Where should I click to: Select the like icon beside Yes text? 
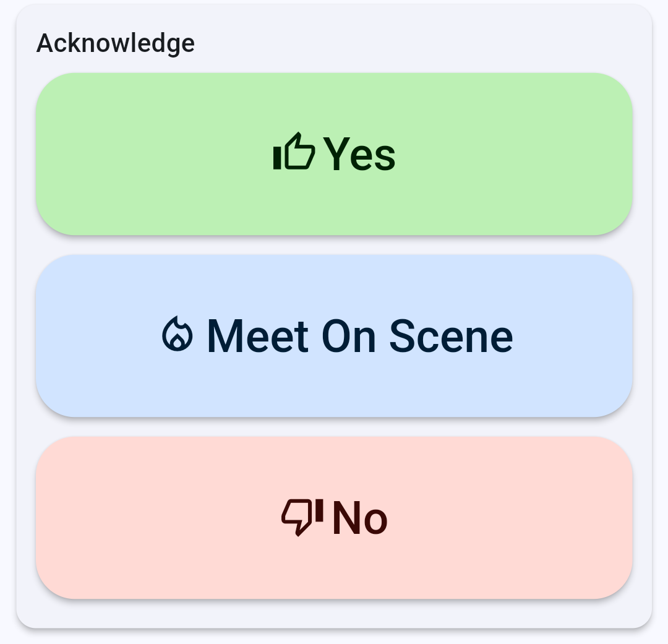tap(294, 152)
